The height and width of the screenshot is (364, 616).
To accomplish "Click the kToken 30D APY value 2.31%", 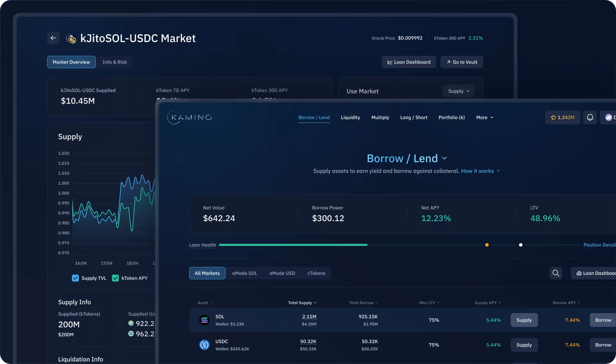I will tap(475, 38).
